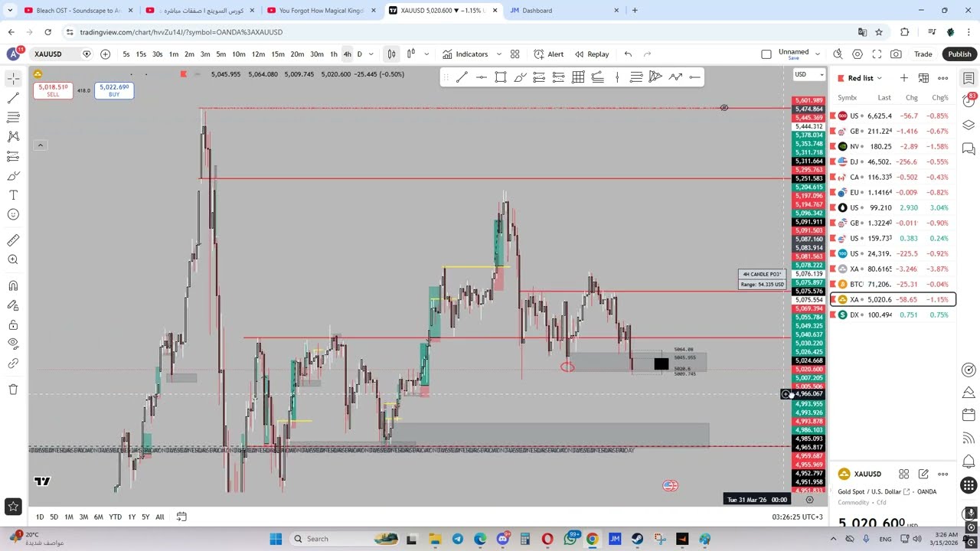This screenshot has height=551, width=980.
Task: Select the ruler measure tool
Action: click(13, 240)
